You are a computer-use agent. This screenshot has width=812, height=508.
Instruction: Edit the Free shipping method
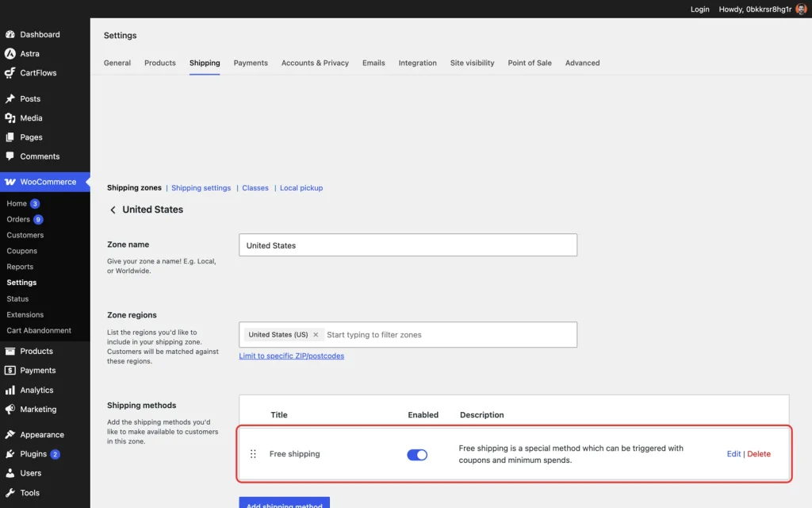point(733,453)
